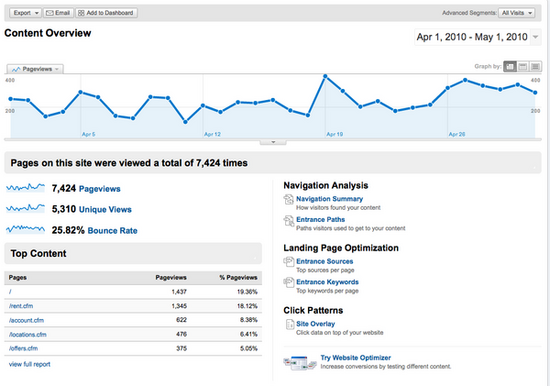The width and height of the screenshot is (550, 386).
Task: Open the All Visits segments dropdown
Action: coord(517,13)
